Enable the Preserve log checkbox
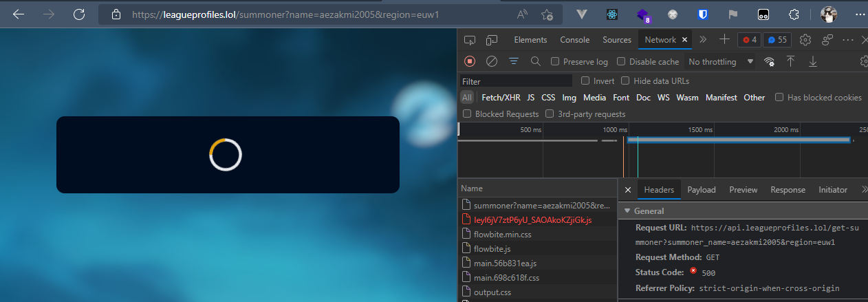Image resolution: width=868 pixels, height=302 pixels. click(x=555, y=62)
